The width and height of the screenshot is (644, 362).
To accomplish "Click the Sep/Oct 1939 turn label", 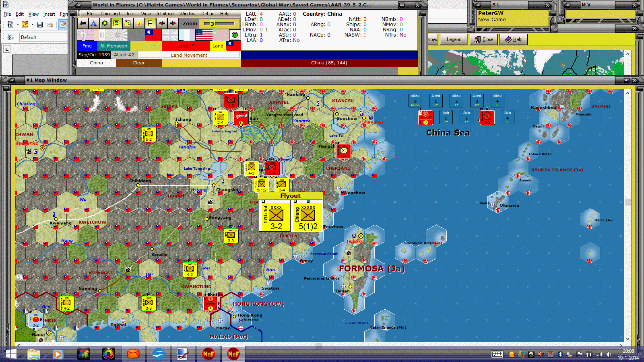I will coord(94,55).
